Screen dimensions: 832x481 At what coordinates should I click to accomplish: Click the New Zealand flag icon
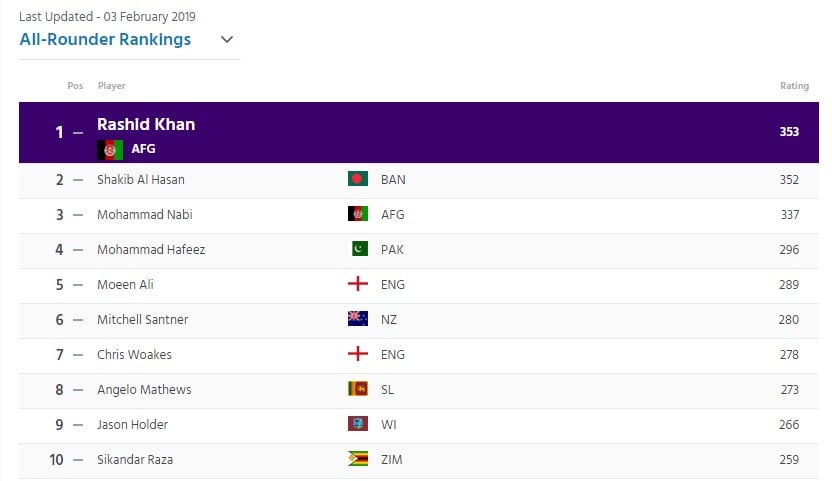coord(358,319)
